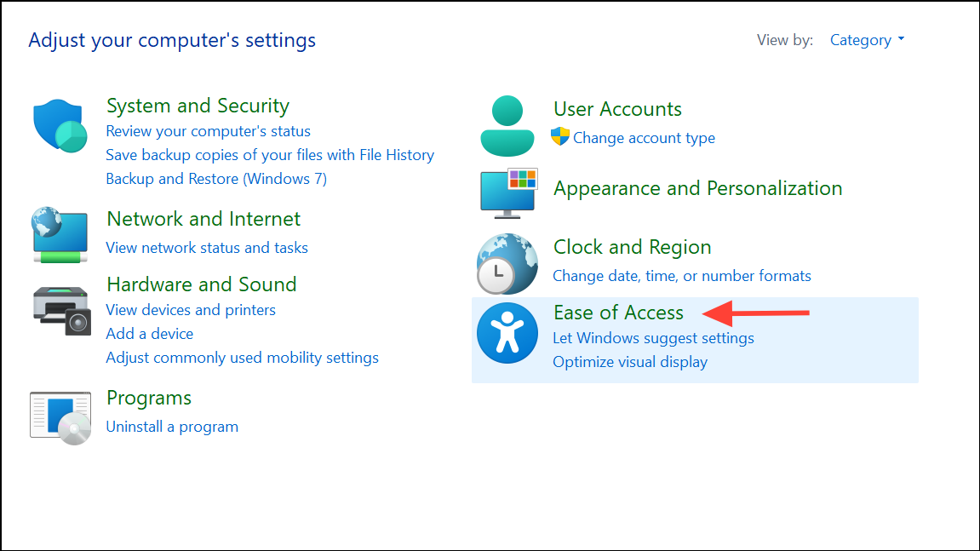Click the Ease of Access accessibility icon
The width and height of the screenshot is (980, 551).
point(507,332)
